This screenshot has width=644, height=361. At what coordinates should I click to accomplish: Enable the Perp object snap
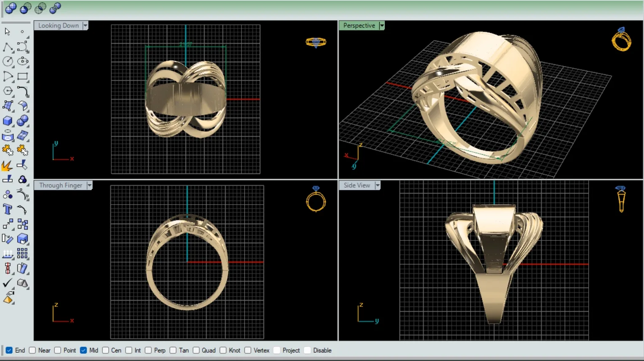148,350
